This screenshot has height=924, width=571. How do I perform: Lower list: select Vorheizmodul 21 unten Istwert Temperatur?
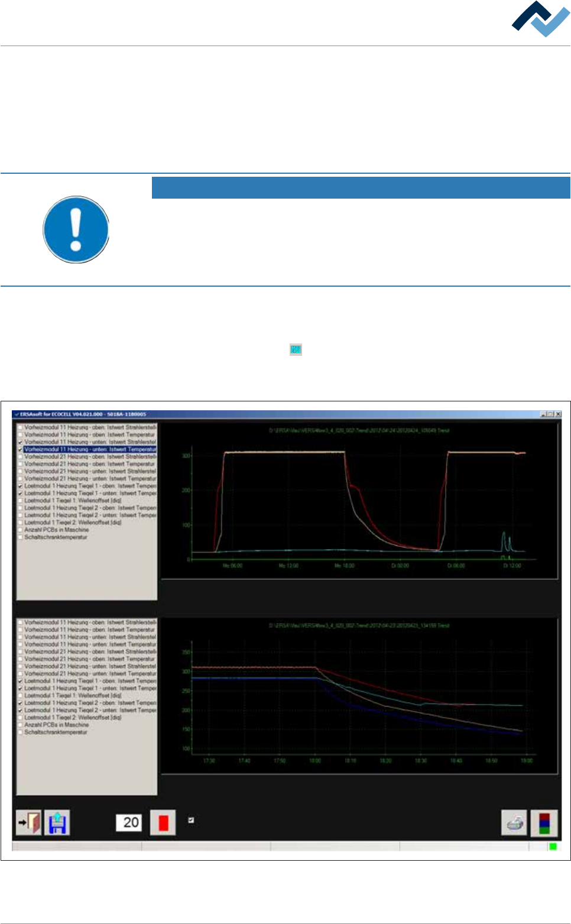coord(90,673)
